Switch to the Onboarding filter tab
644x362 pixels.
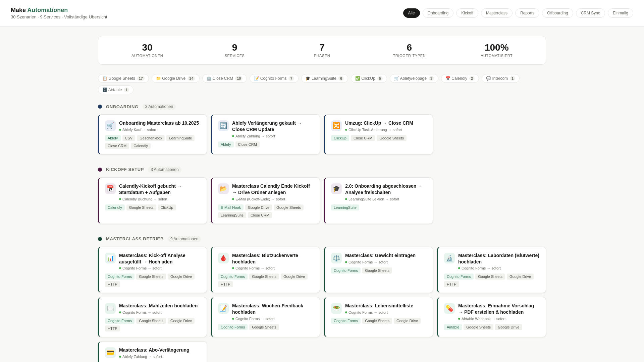438,13
